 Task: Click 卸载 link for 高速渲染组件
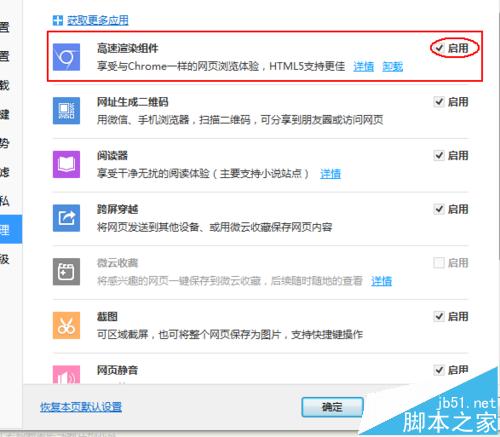point(393,66)
